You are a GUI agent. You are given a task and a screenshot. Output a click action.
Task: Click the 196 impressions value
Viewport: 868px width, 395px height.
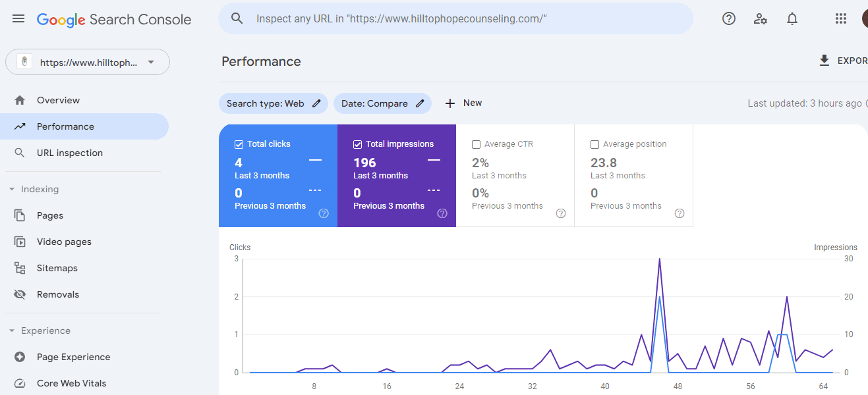[364, 163]
